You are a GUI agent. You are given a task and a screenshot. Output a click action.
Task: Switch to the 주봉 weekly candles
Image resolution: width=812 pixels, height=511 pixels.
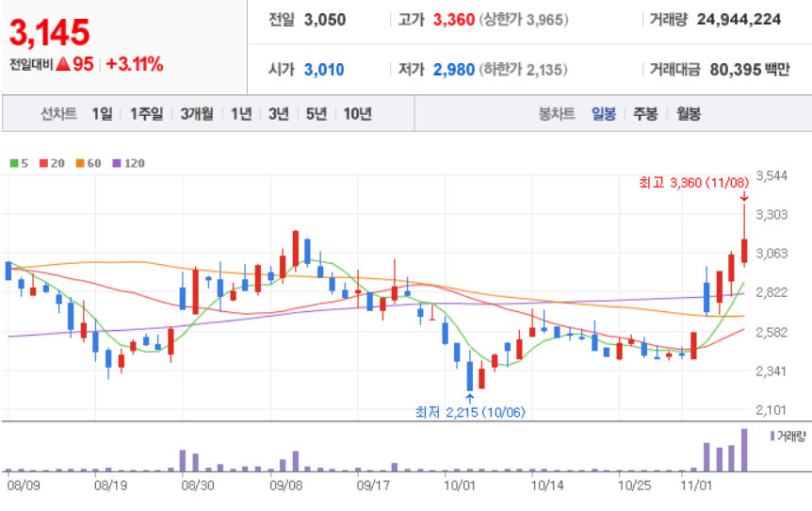pyautogui.click(x=646, y=113)
